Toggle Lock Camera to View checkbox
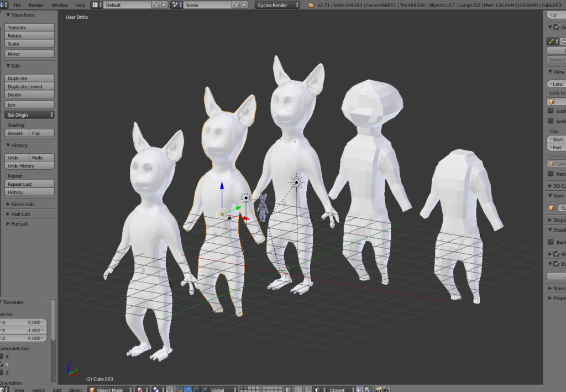Screen dimensions: 566x392 pos(551,121)
